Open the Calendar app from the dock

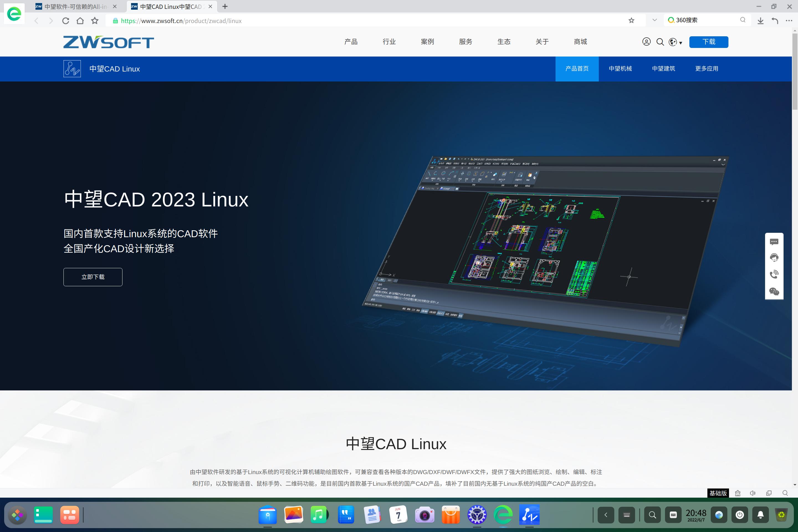(x=398, y=515)
